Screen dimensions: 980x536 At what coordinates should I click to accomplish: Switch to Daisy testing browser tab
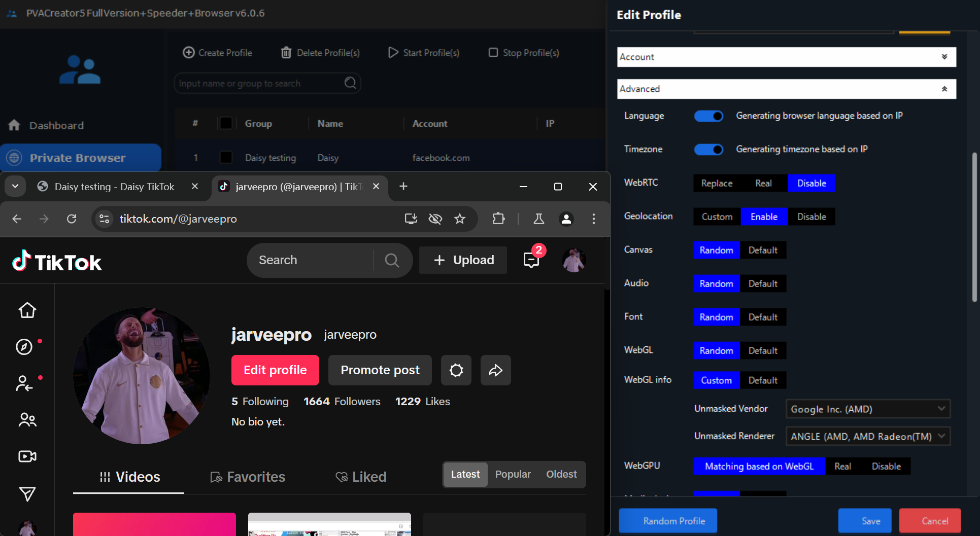tap(114, 187)
